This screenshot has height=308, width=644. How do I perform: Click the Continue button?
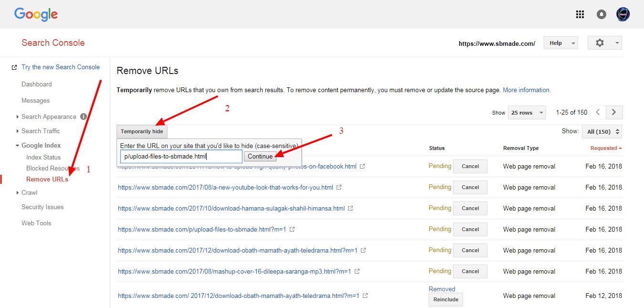coord(260,156)
